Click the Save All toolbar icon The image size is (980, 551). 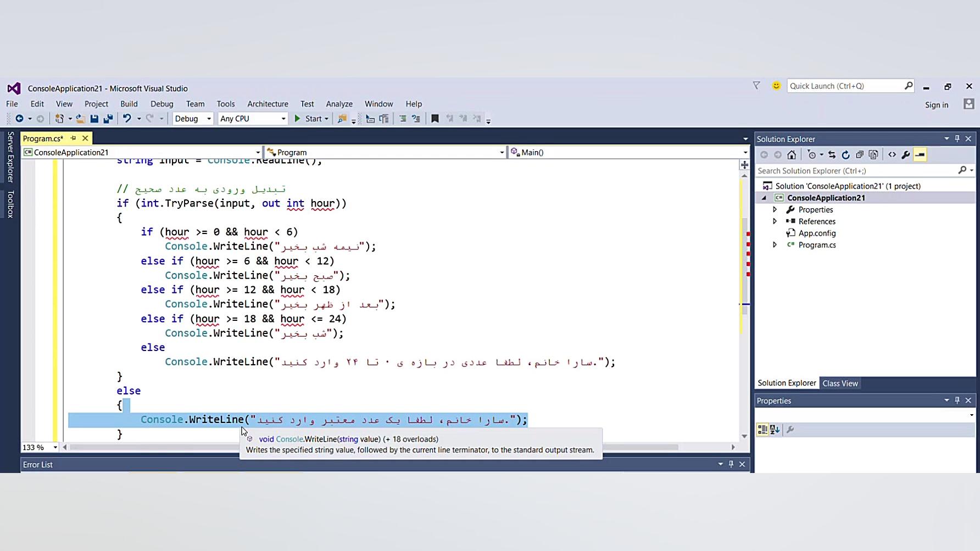point(108,119)
